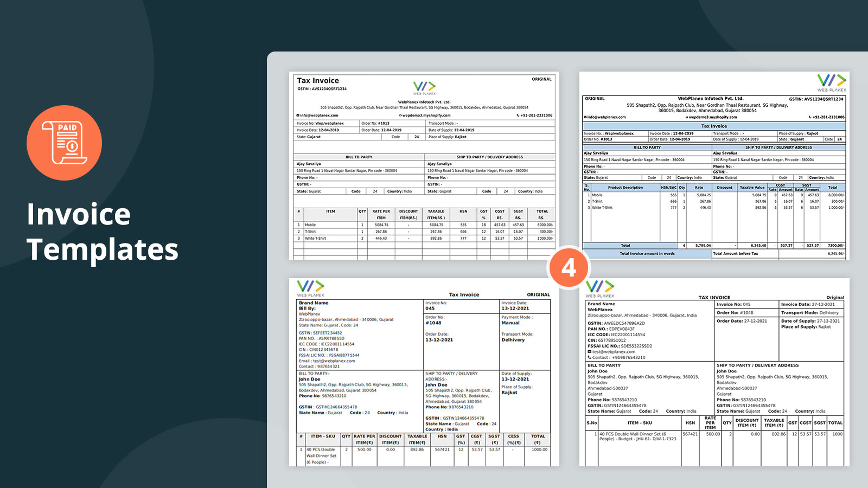This screenshot has width=868, height=488.
Task: Click globe icon beside wepdemo3.myshopify.com in top-left template
Action: point(400,115)
